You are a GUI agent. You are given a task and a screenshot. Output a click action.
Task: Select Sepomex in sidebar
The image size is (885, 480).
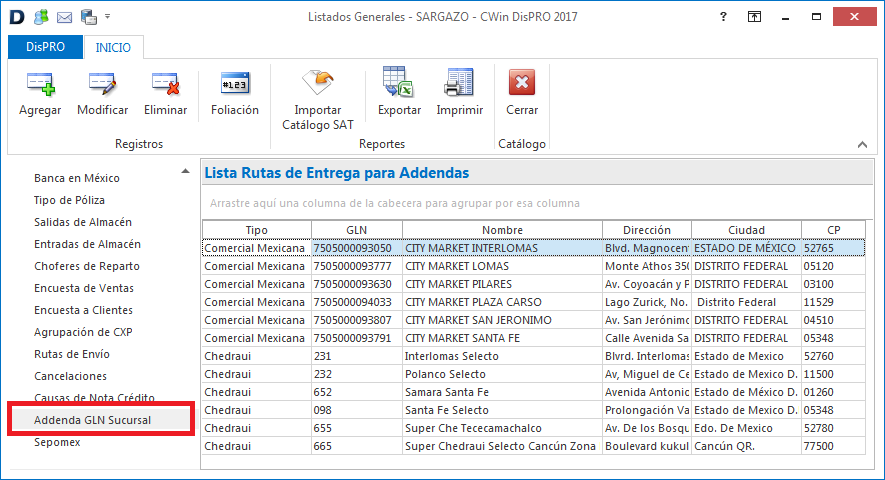[57, 442]
